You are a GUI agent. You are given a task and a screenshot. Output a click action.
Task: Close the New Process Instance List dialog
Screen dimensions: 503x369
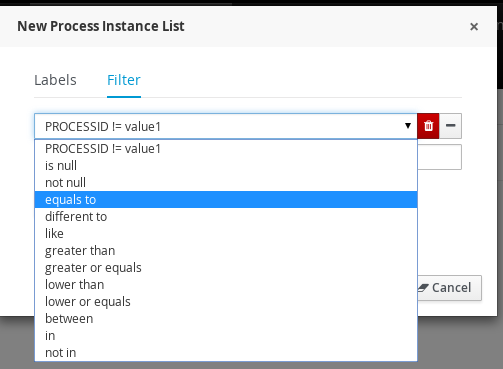point(474,27)
